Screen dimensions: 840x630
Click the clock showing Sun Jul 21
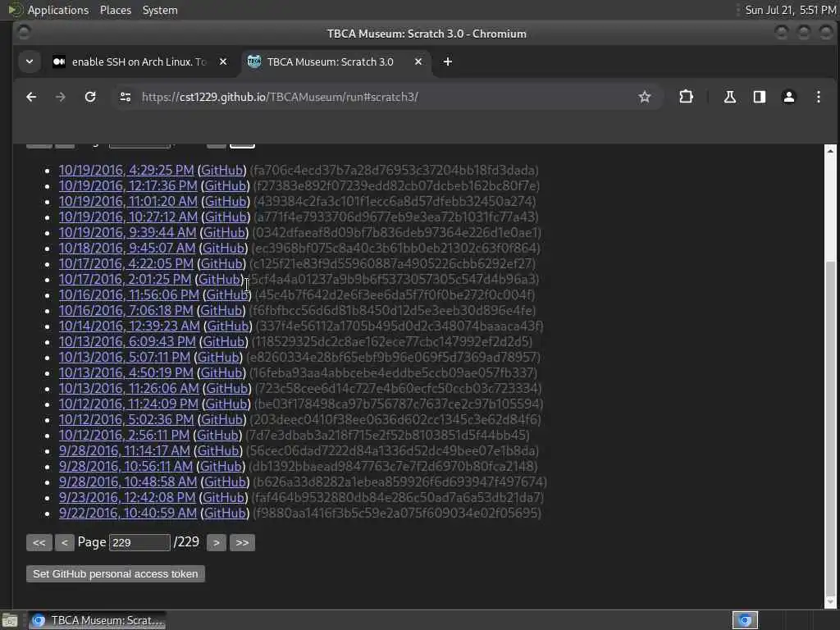[790, 10]
